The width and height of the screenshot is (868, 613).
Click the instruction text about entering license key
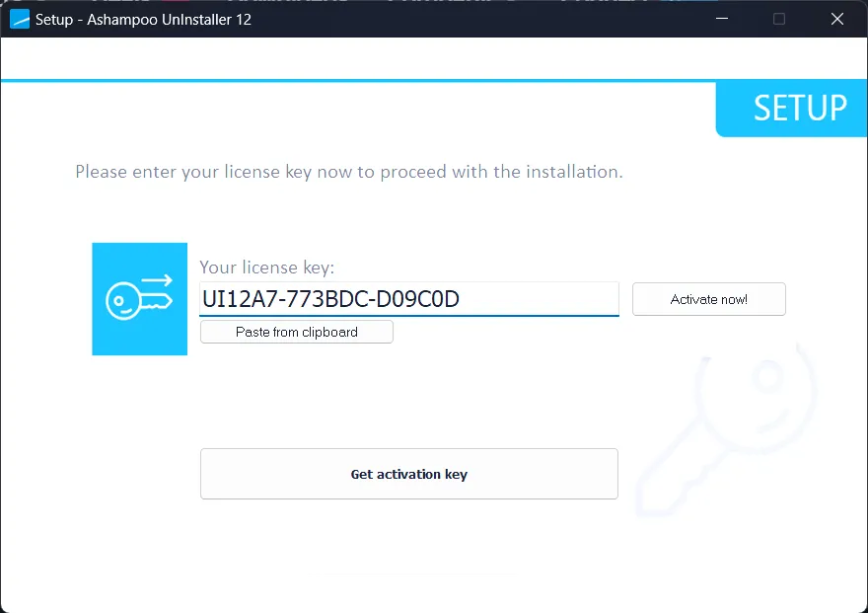[348, 171]
